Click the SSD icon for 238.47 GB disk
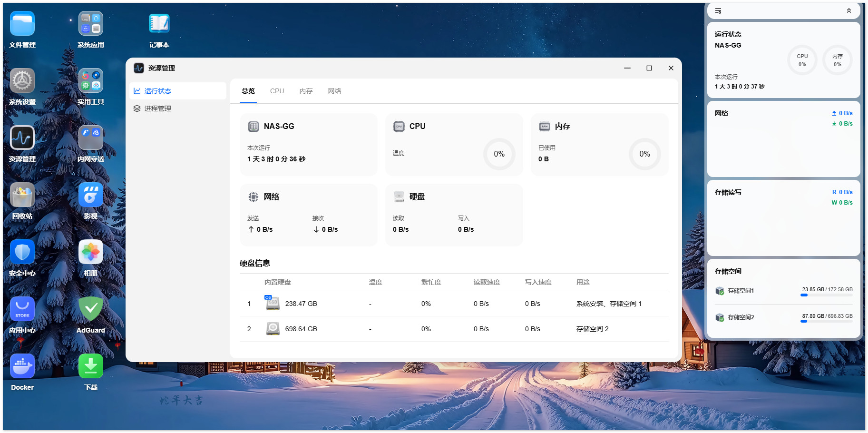868x433 pixels. pyautogui.click(x=272, y=303)
